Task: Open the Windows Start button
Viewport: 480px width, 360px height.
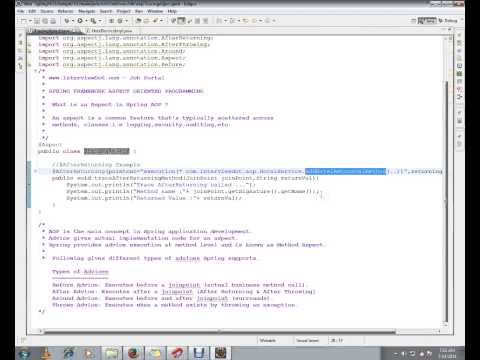Action: 25,353
